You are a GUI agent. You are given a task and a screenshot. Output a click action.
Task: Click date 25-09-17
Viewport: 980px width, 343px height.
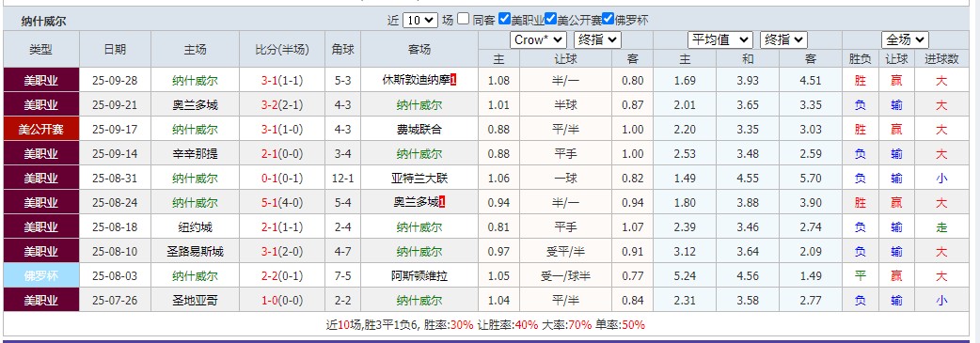tap(115, 130)
